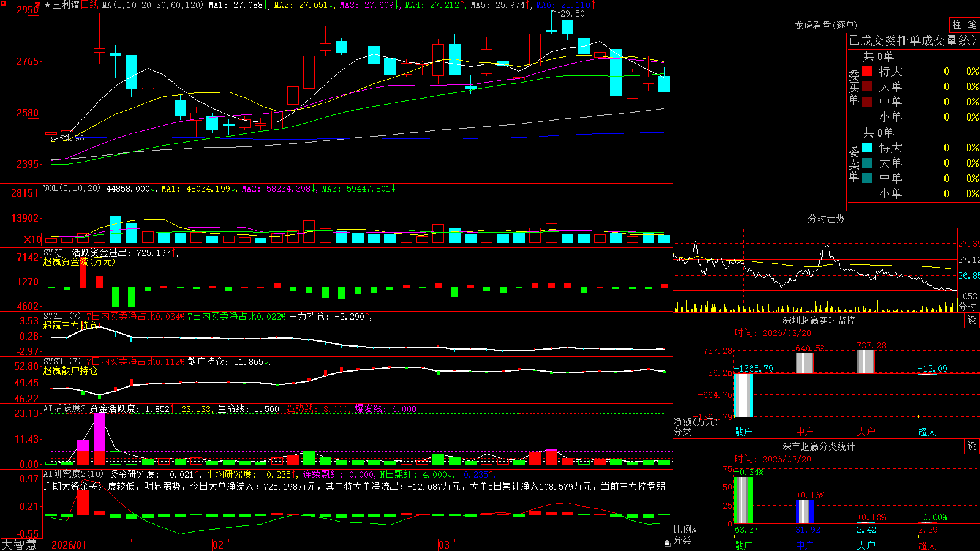Click the 超赢散户持仓 label
This screenshot has width=980, height=551.
(70, 370)
